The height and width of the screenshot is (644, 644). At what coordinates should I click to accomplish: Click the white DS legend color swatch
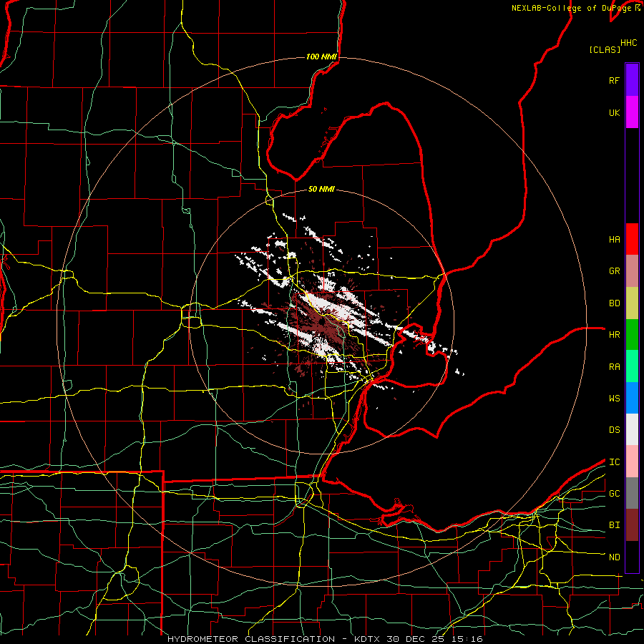pos(632,429)
